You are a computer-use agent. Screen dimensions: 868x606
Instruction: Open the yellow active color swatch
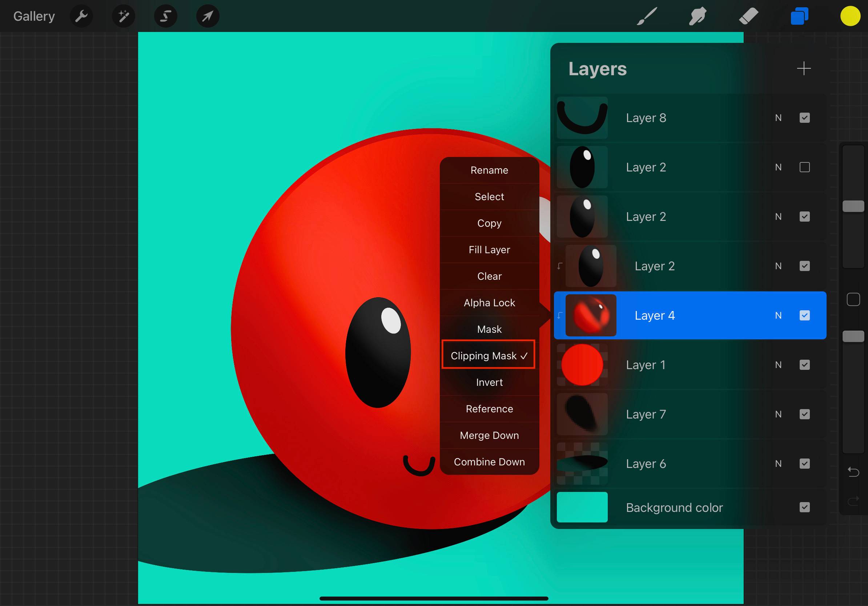click(x=850, y=16)
